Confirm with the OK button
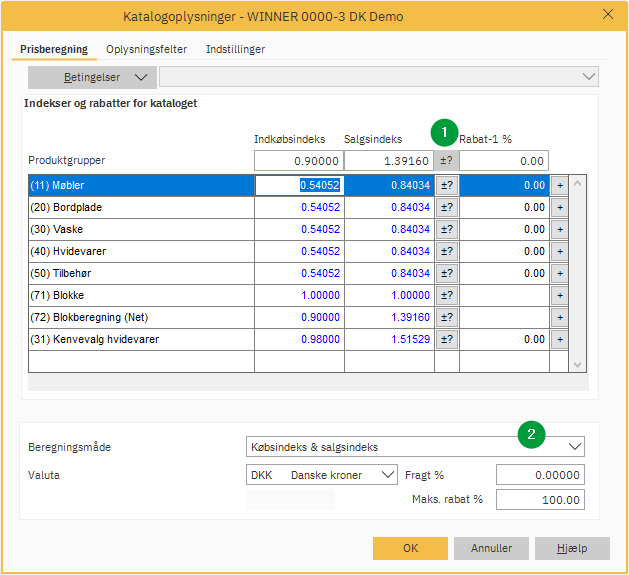 click(x=410, y=548)
